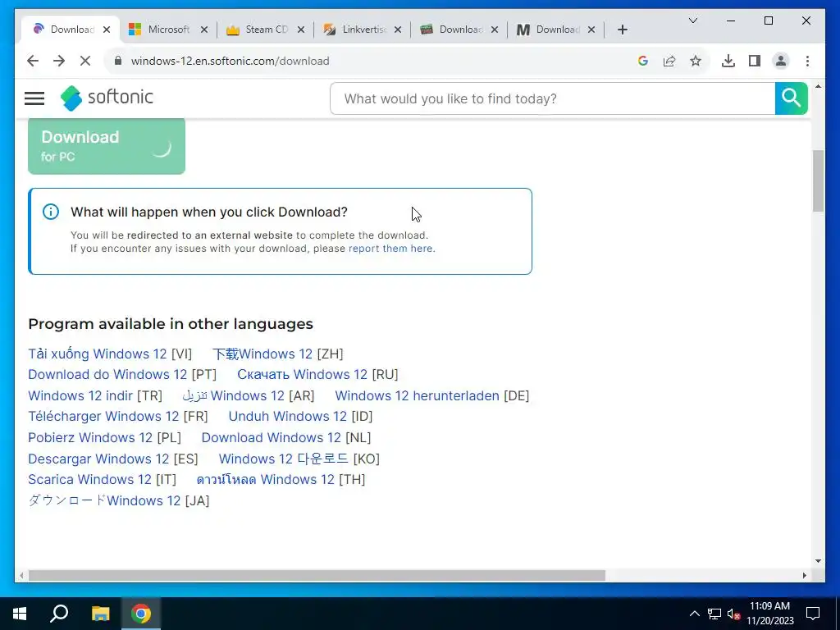This screenshot has height=630, width=840.
Task: Open the Windows 12 [ZH] Chinese link
Action: (262, 354)
